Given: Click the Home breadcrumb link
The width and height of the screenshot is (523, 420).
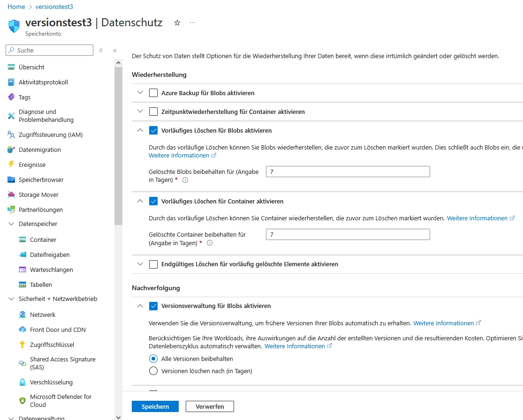Looking at the screenshot, I should click(x=16, y=7).
